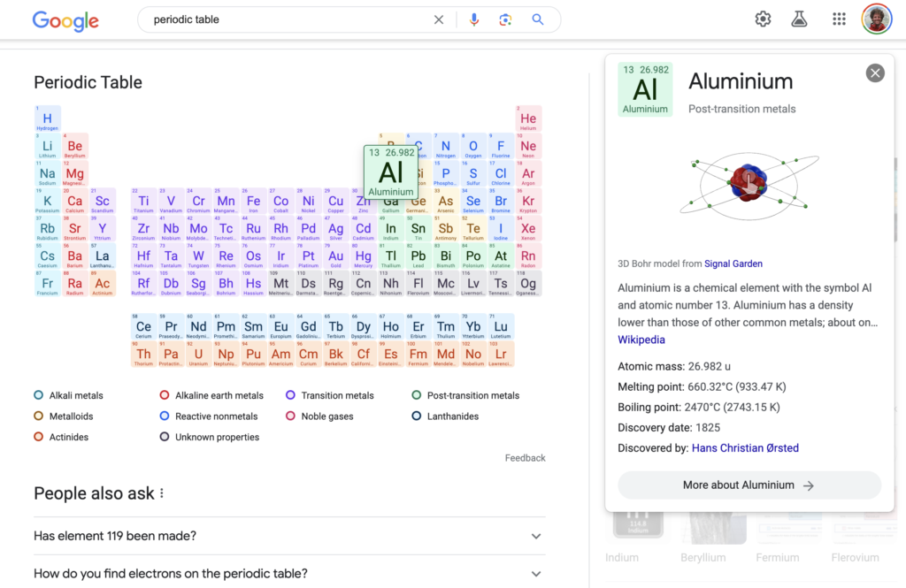Click the blue magnifying glass search icon
The image size is (906, 588).
pyautogui.click(x=537, y=19)
